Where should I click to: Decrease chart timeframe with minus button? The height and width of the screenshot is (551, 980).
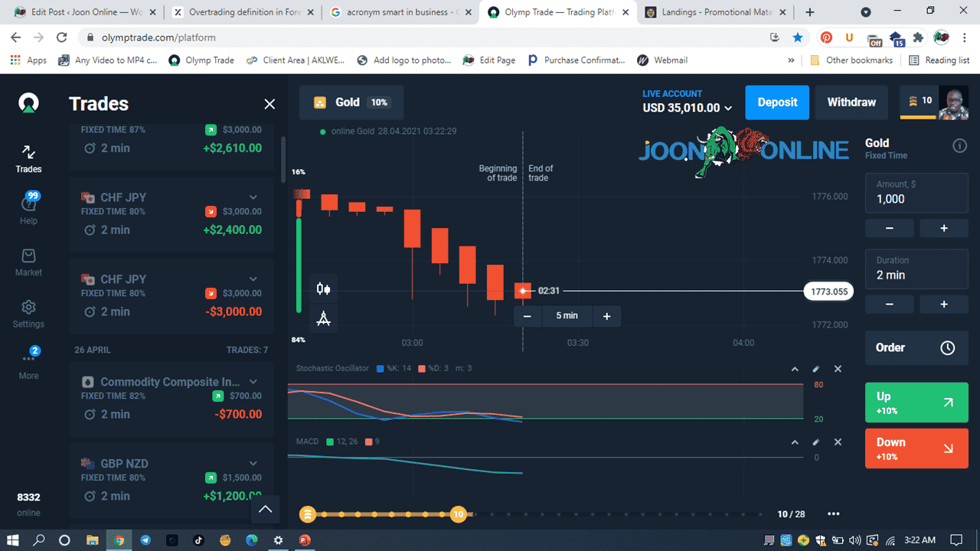coord(528,316)
